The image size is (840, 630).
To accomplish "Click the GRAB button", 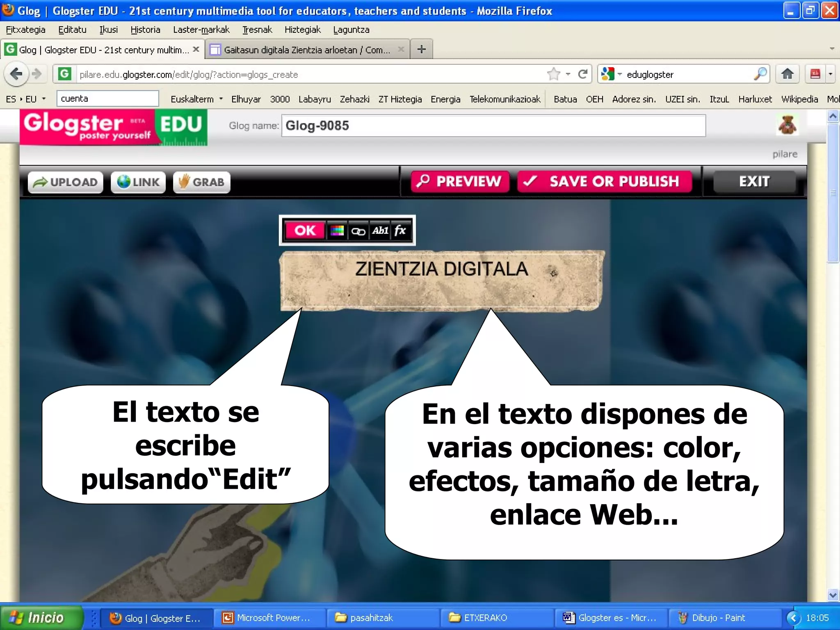I will [201, 182].
